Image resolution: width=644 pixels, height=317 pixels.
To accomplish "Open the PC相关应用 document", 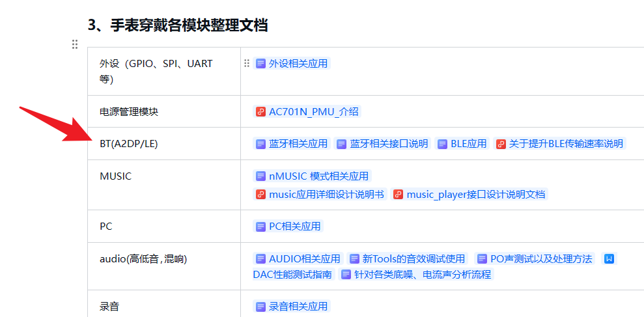I will pos(294,227).
